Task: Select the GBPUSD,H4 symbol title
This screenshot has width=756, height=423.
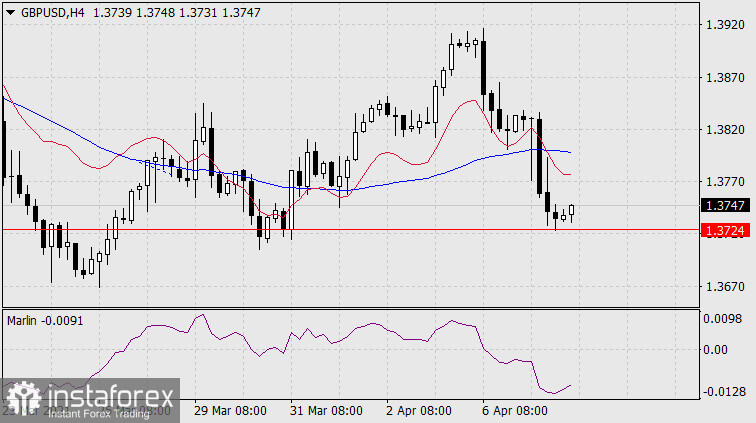Action: (x=53, y=13)
